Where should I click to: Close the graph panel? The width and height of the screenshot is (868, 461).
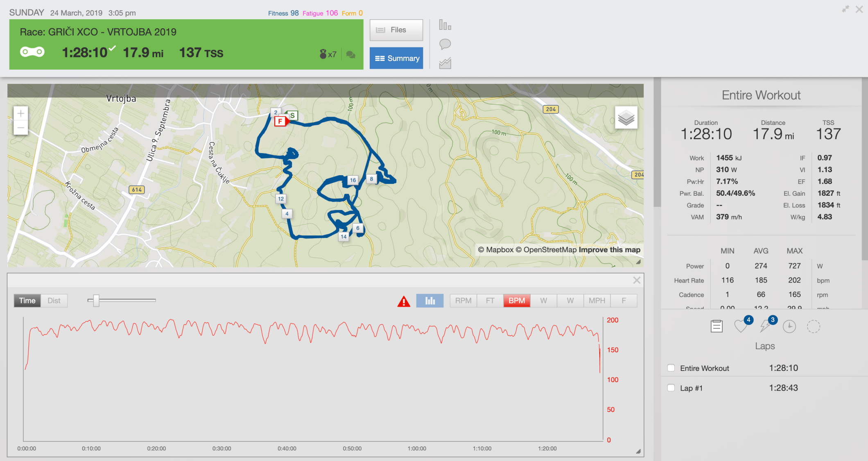tap(636, 280)
